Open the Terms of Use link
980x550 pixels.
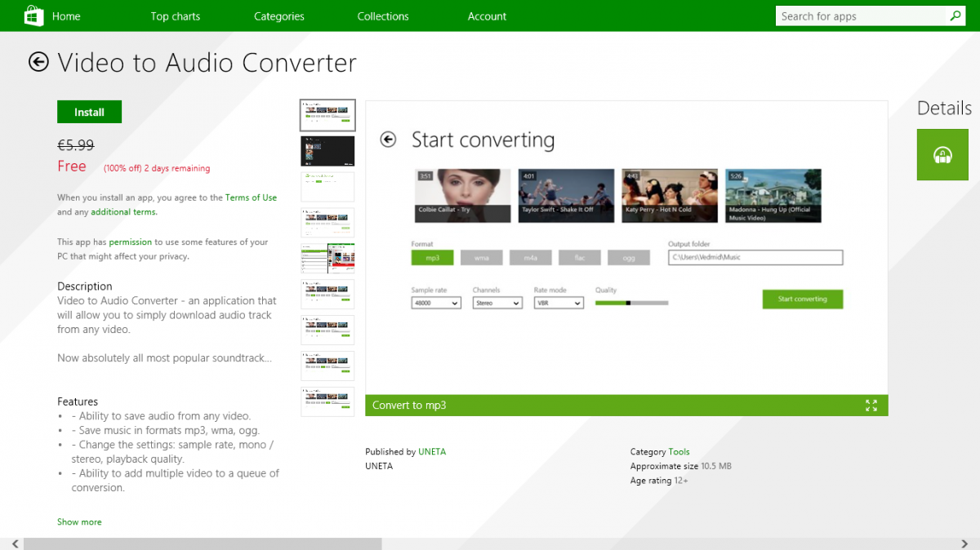[251, 197]
